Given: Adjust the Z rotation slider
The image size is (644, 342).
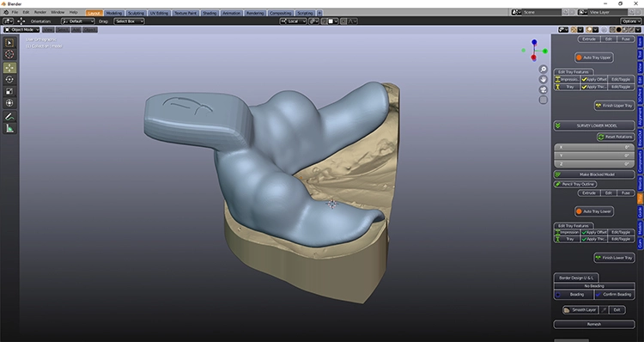Looking at the screenshot, I should pyautogui.click(x=594, y=163).
